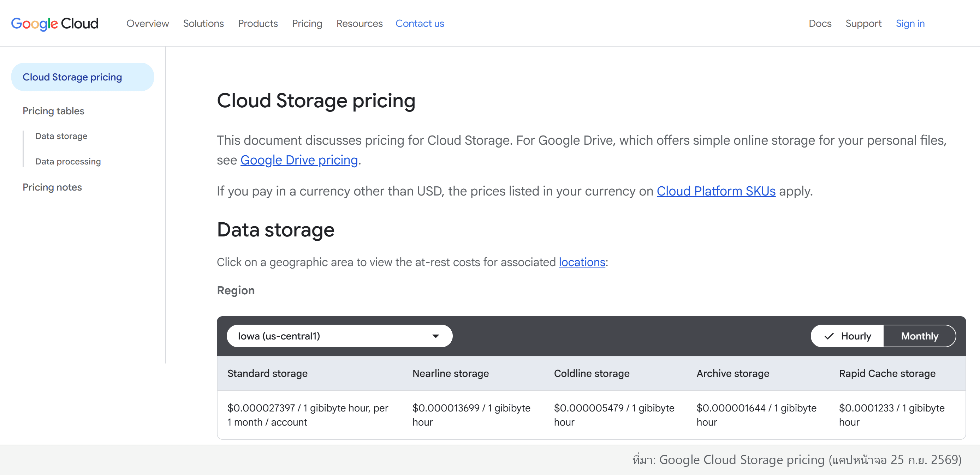Click the Nearline storage column header
This screenshot has width=980, height=475.
click(450, 373)
